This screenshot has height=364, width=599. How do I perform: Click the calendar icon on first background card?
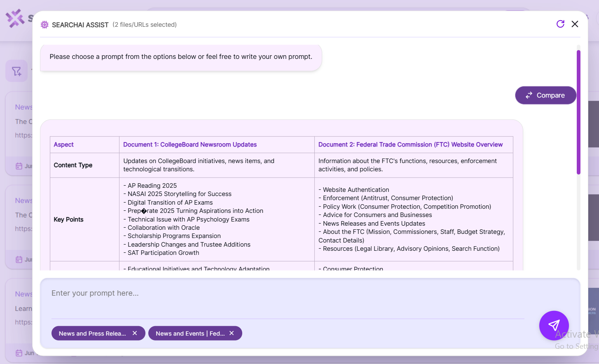(x=19, y=166)
